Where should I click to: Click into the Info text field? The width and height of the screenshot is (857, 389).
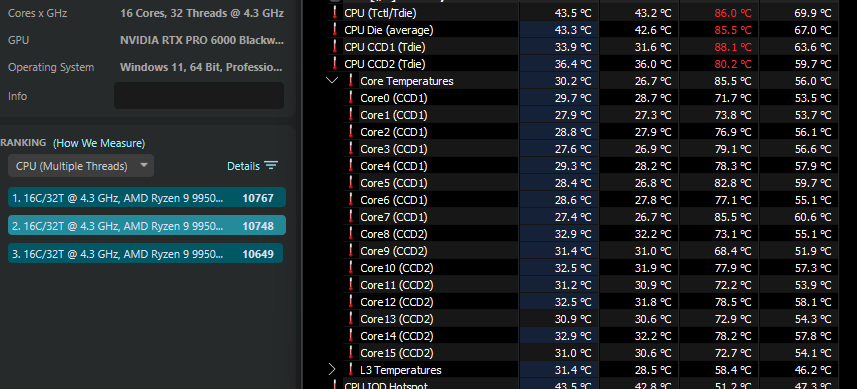(199, 96)
